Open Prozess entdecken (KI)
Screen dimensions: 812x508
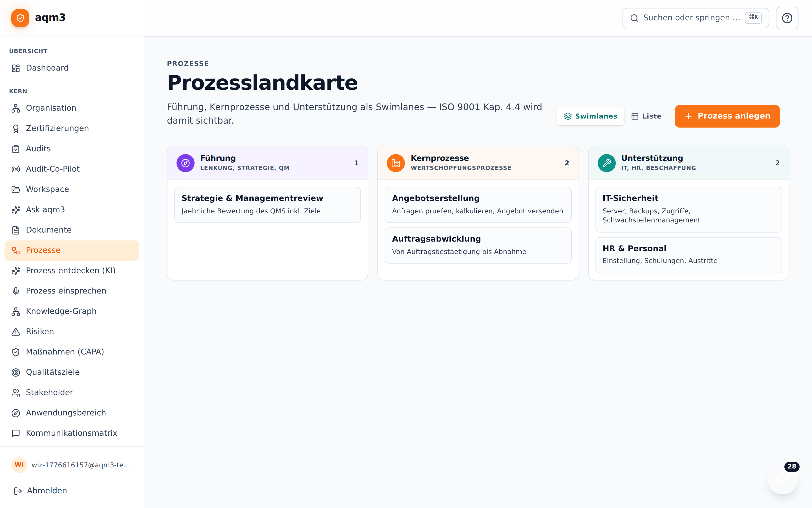coord(72,271)
